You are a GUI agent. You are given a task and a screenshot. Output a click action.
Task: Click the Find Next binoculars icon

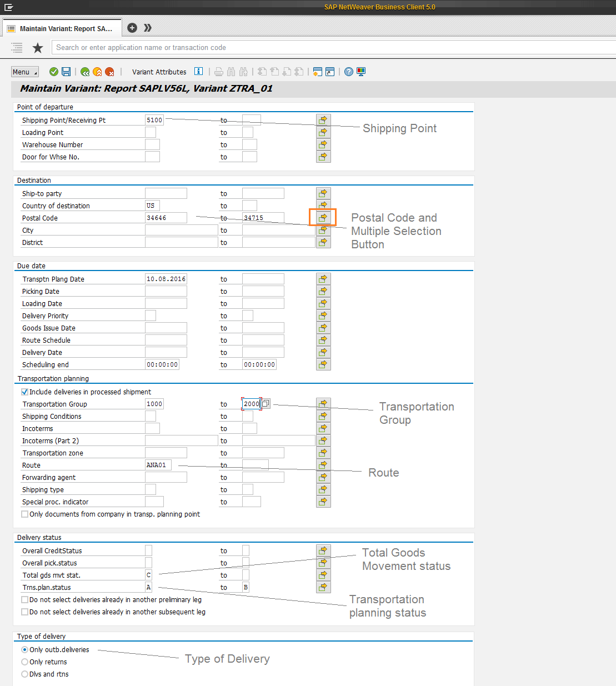pyautogui.click(x=243, y=72)
